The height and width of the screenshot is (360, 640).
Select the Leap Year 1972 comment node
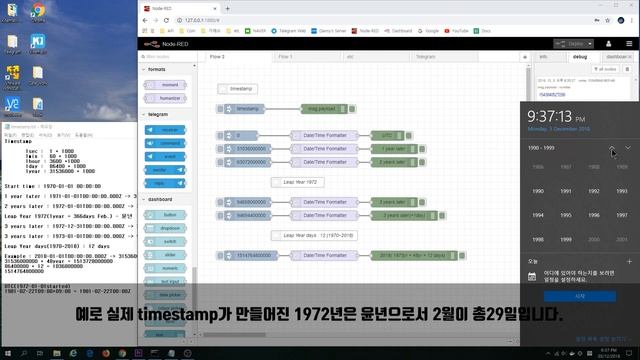click(298, 182)
